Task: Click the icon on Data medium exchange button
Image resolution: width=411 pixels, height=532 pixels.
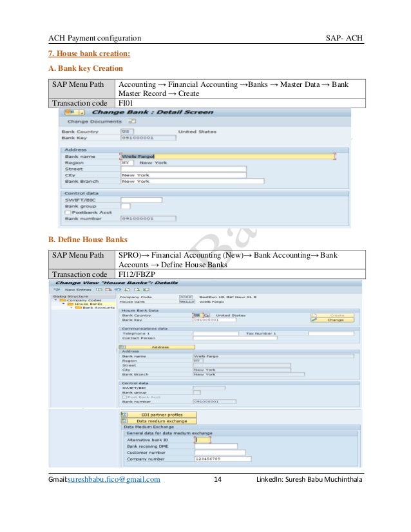Action: [124, 421]
